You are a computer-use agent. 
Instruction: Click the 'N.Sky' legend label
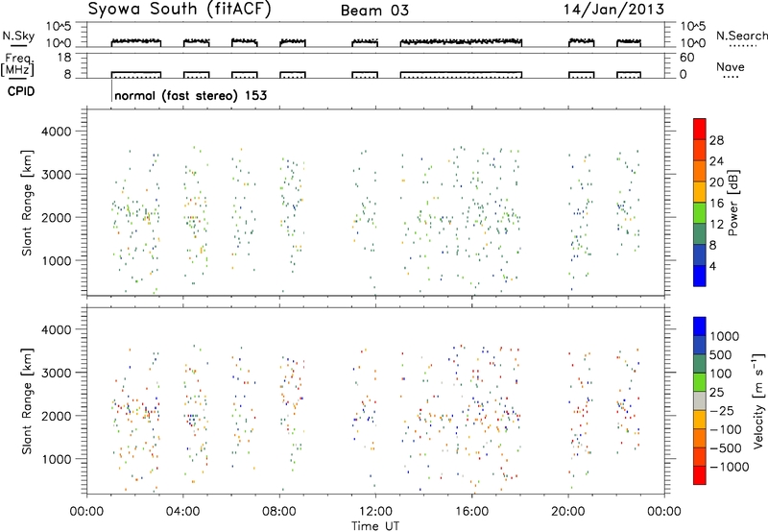(x=18, y=36)
